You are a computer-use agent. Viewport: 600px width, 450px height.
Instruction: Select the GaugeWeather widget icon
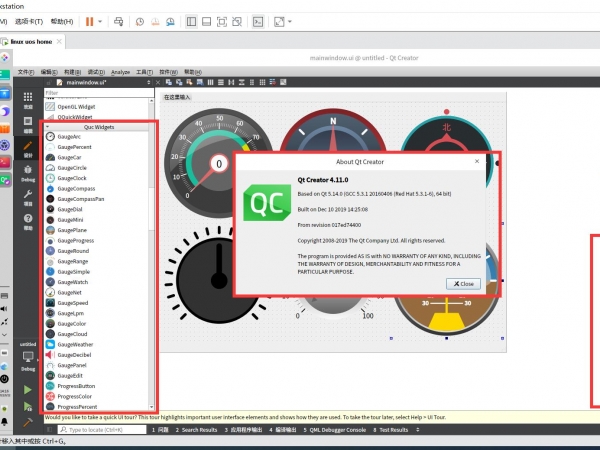click(x=49, y=343)
